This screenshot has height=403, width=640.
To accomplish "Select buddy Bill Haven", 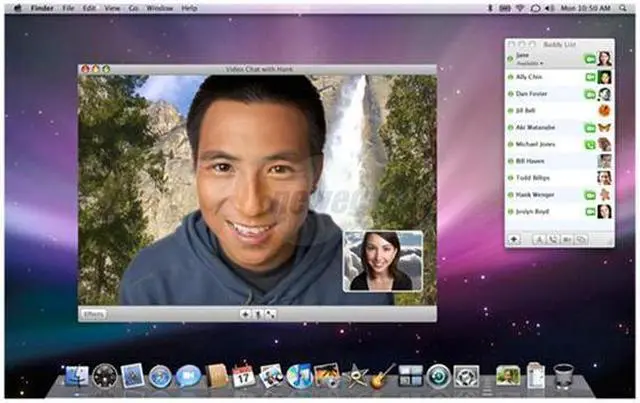I will point(559,161).
